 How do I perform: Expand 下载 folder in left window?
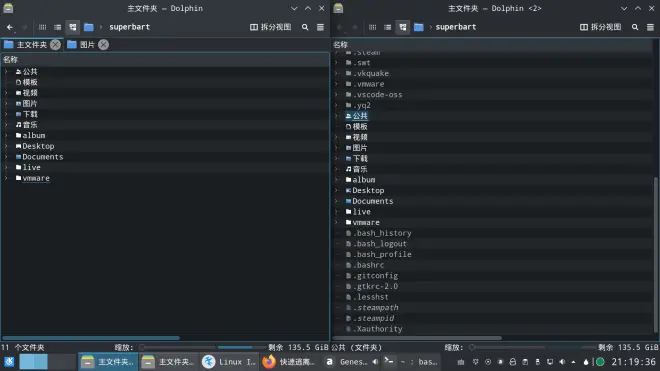click(6, 114)
